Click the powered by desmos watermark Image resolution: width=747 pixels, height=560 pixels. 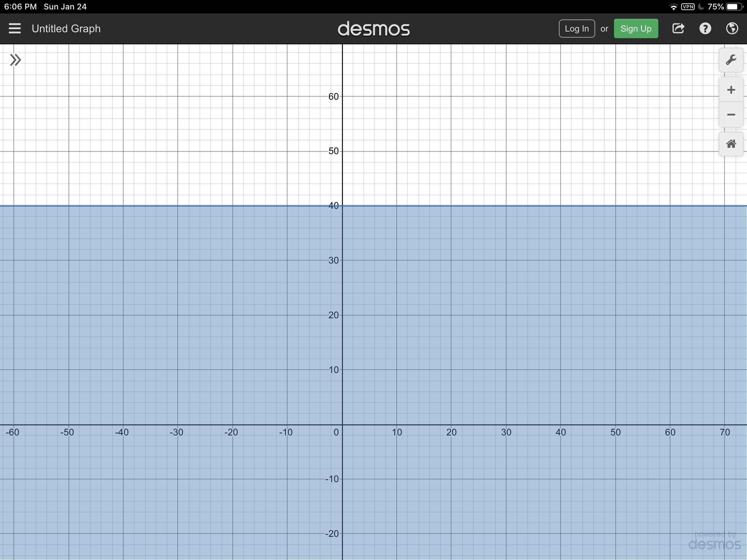coord(714,541)
